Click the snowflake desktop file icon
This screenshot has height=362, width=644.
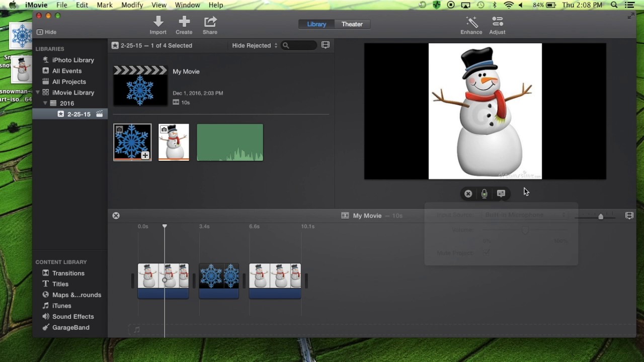(21, 36)
